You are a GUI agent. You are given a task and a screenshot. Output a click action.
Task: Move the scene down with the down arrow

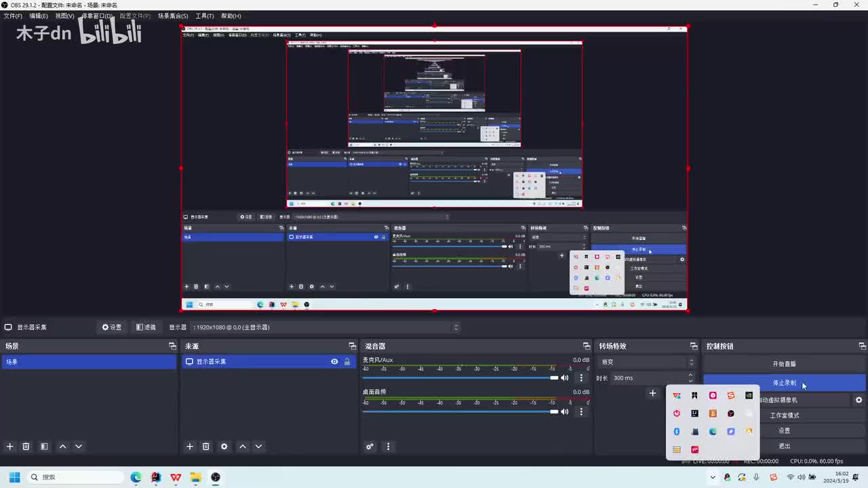coord(79,447)
